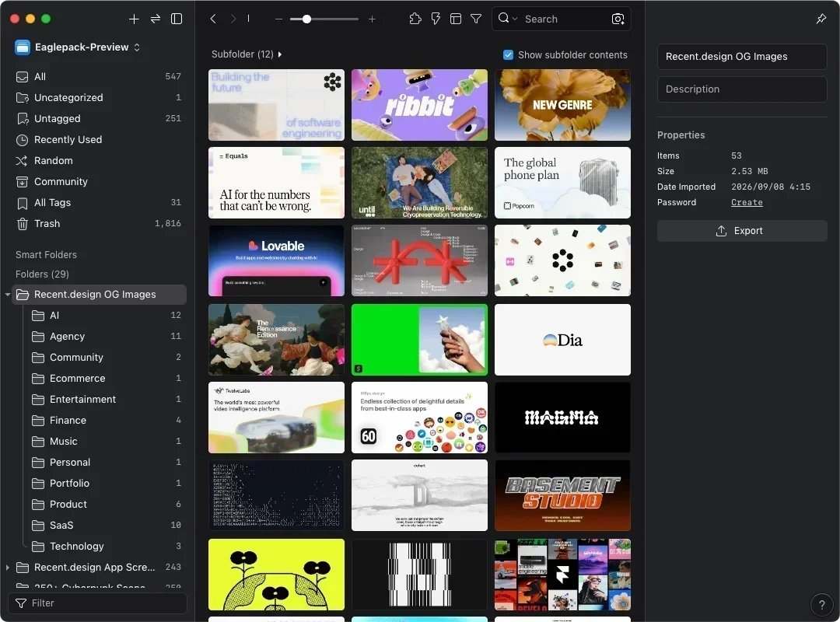Click the lightning action icon in toolbar
The width and height of the screenshot is (840, 622).
pos(436,19)
